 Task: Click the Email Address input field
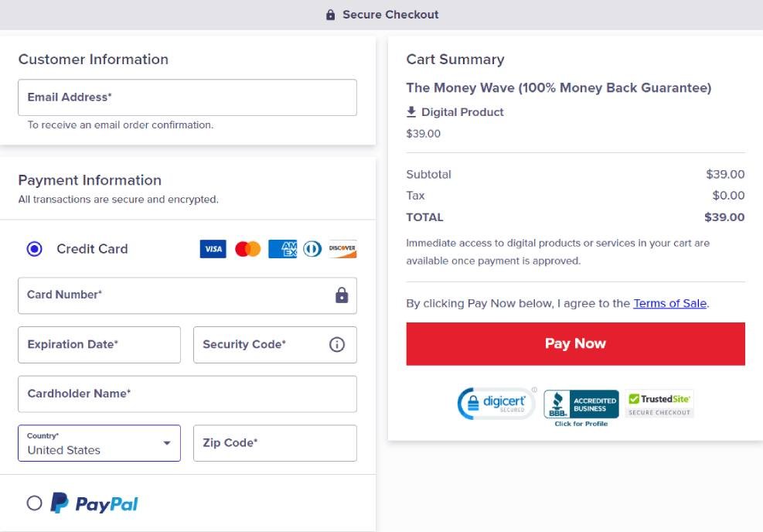(x=186, y=97)
